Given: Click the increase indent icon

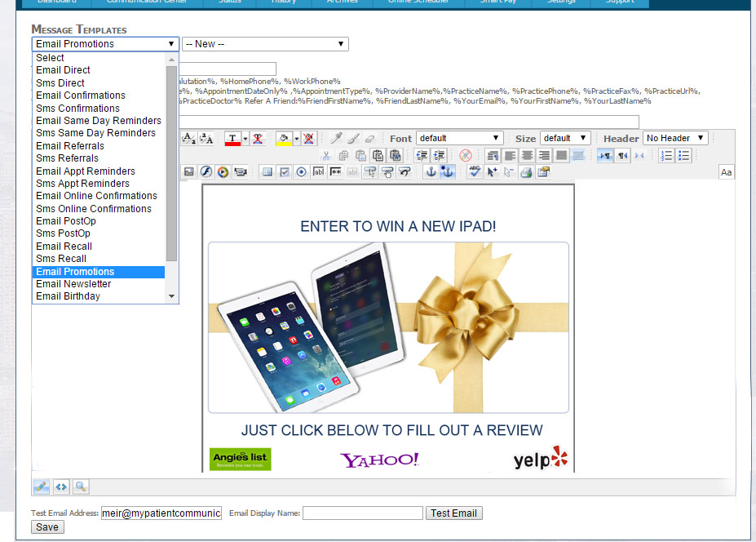Looking at the screenshot, I should point(440,155).
